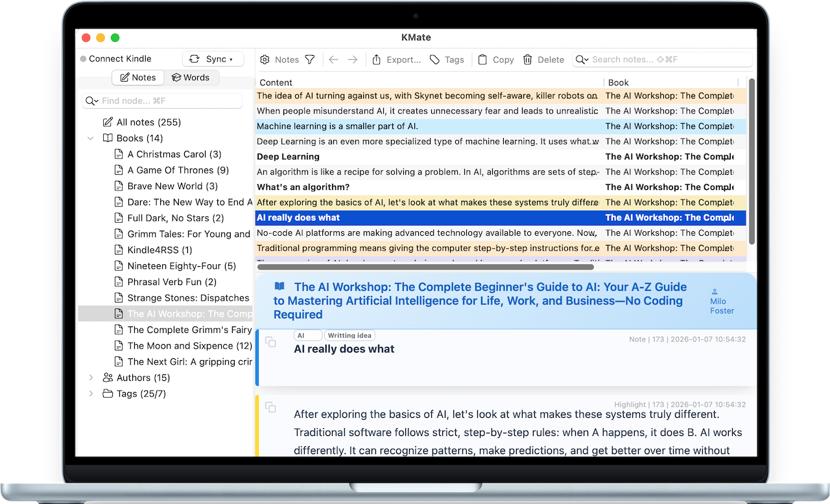Open Tags via the tag icon

click(x=434, y=60)
